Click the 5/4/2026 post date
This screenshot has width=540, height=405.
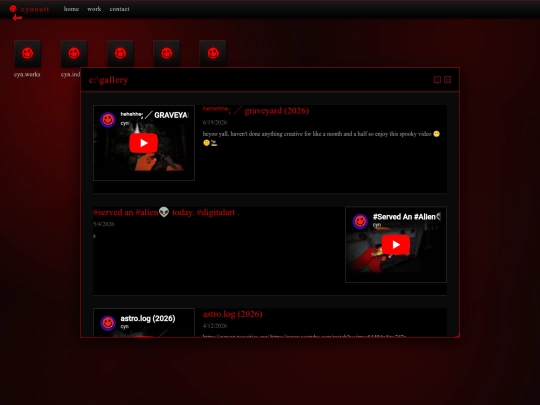[x=104, y=224]
